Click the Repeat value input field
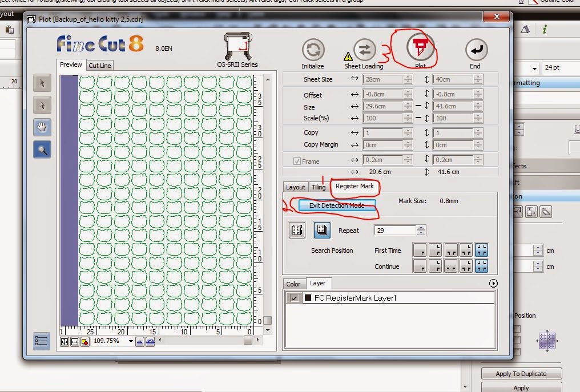The height and width of the screenshot is (392, 580). [395, 231]
